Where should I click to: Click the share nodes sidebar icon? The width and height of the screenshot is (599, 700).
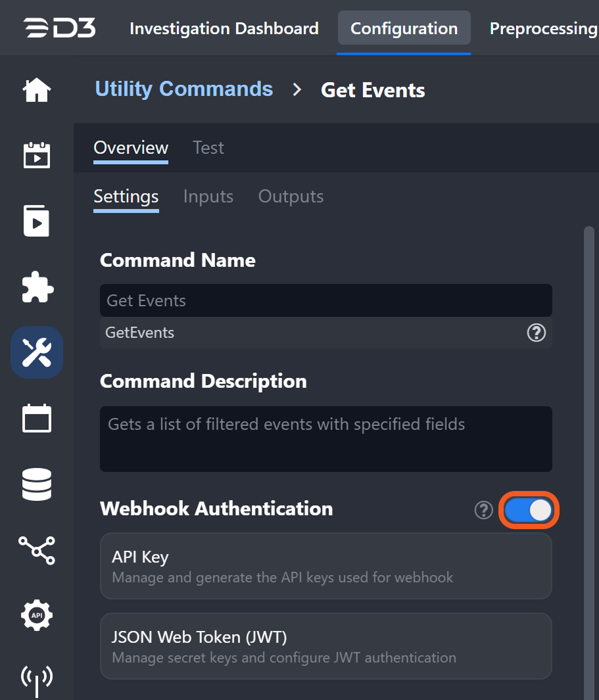click(37, 550)
